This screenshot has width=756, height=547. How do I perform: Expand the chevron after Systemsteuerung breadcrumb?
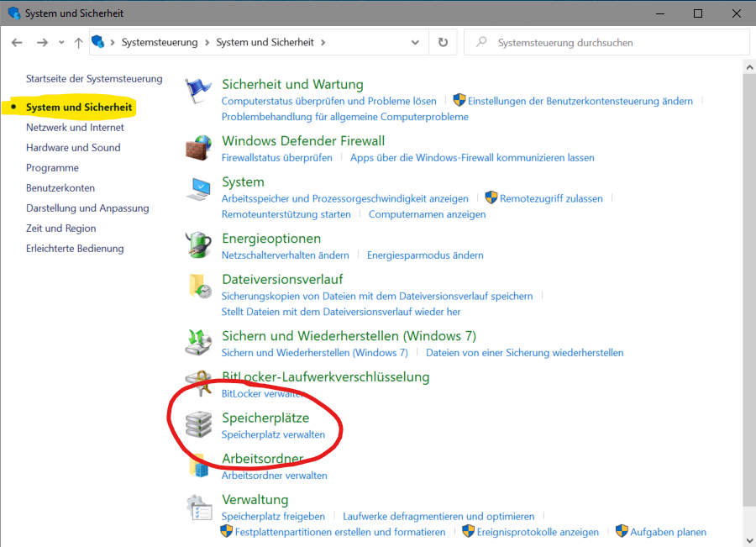click(207, 43)
